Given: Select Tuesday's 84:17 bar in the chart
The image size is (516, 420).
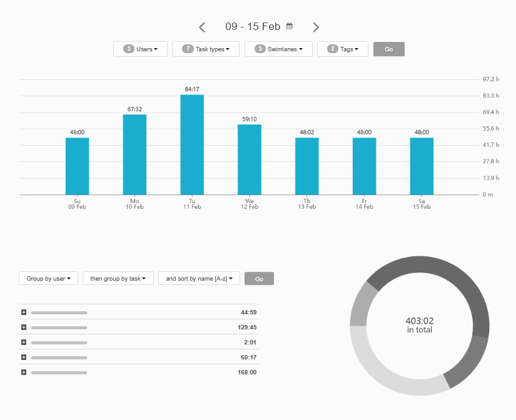Looking at the screenshot, I should coord(191,144).
